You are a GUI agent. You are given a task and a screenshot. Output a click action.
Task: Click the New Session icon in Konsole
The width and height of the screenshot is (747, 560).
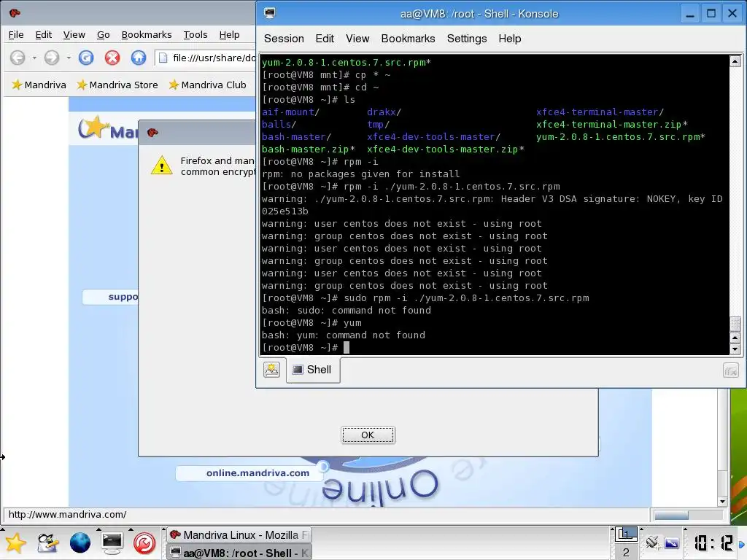(271, 370)
